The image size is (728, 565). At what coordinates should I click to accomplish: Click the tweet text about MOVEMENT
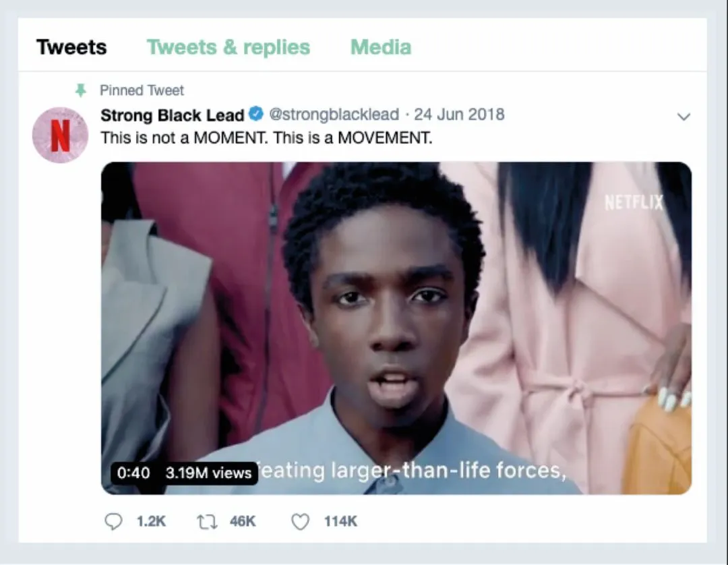click(x=266, y=138)
